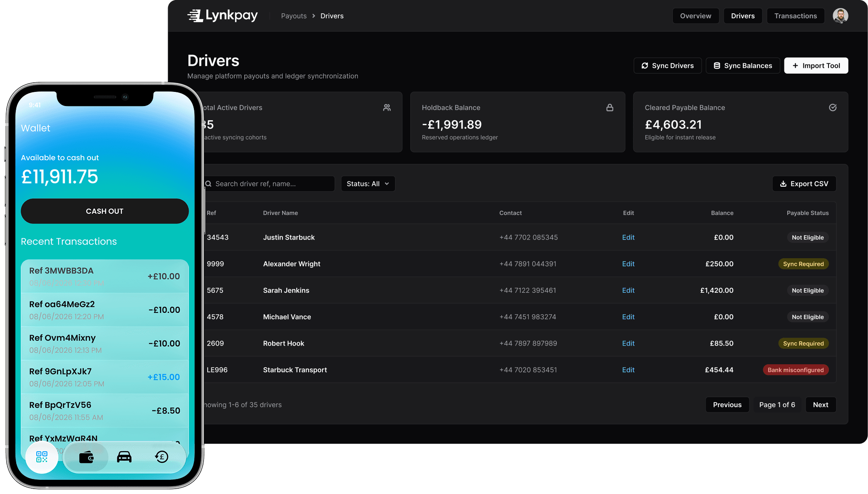Tap the wallet icon in phone nav bar
868x494 pixels.
pyautogui.click(x=86, y=457)
